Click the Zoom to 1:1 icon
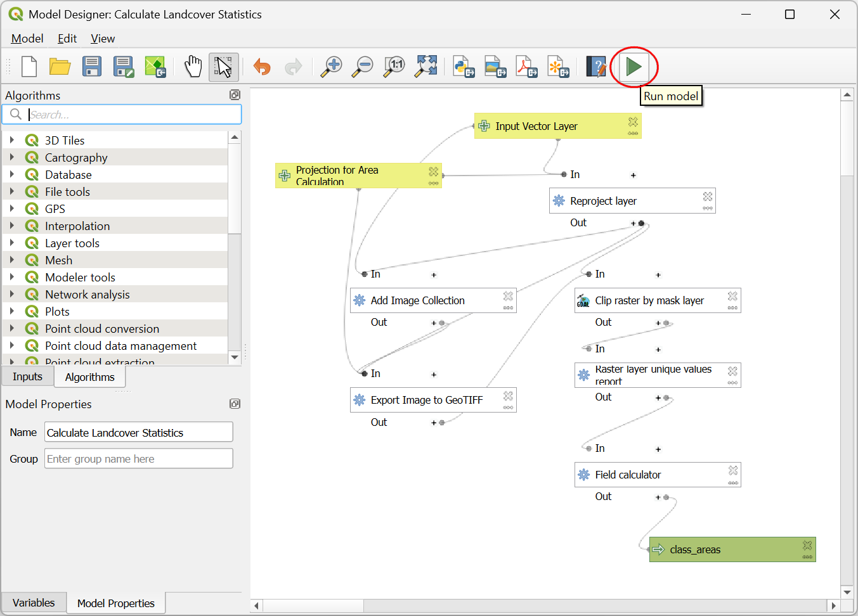858x616 pixels. [394, 67]
